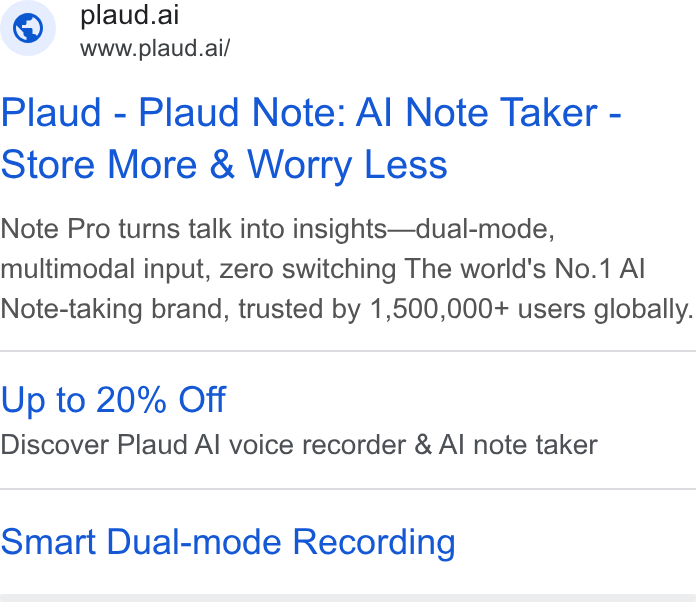Click the blue globe favicon icon
696x602 pixels.
click(28, 28)
